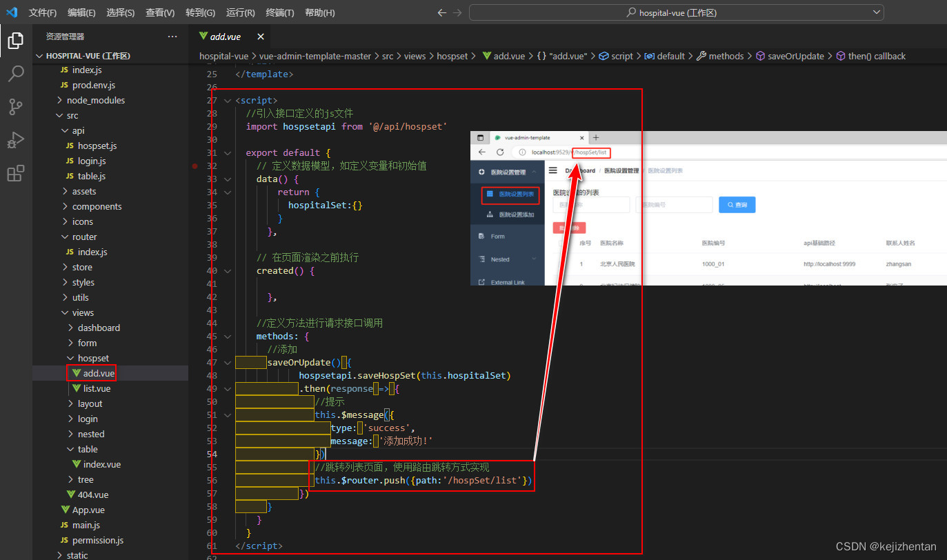
Task: Click the 查询 button in browser preview
Action: 737,205
